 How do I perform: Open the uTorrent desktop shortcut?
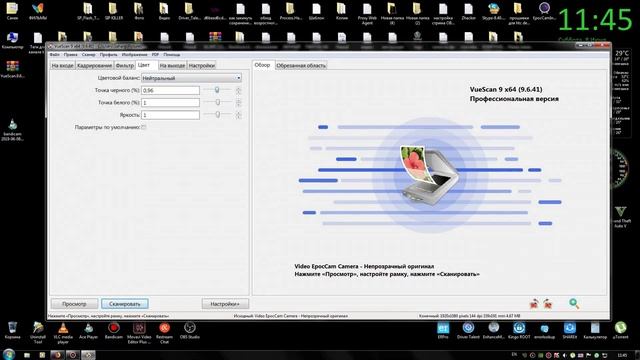(620, 330)
